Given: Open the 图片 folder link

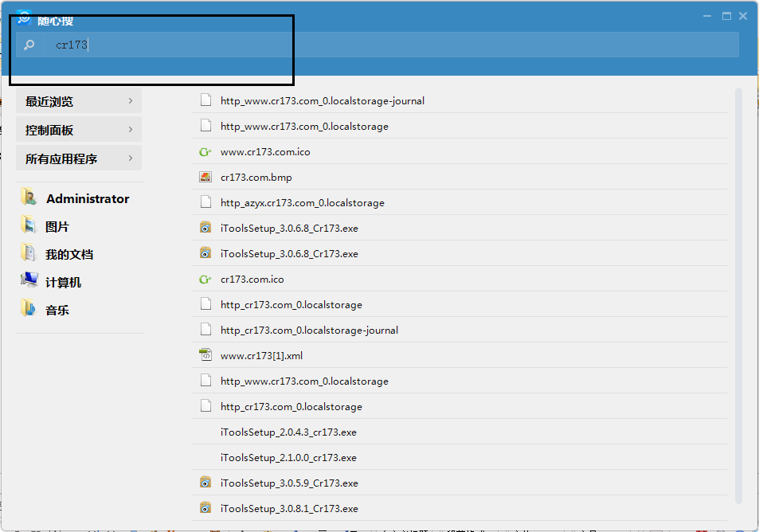Looking at the screenshot, I should [57, 226].
